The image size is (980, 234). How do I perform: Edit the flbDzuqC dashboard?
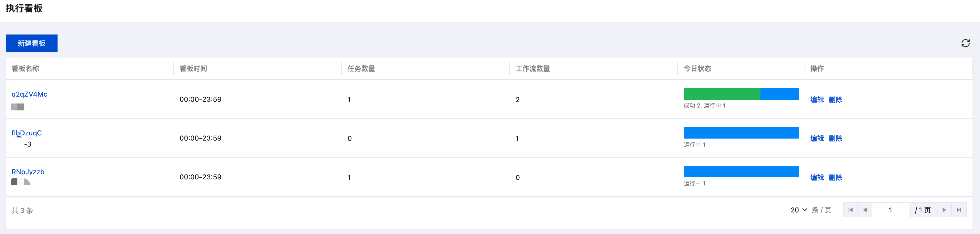click(x=817, y=138)
